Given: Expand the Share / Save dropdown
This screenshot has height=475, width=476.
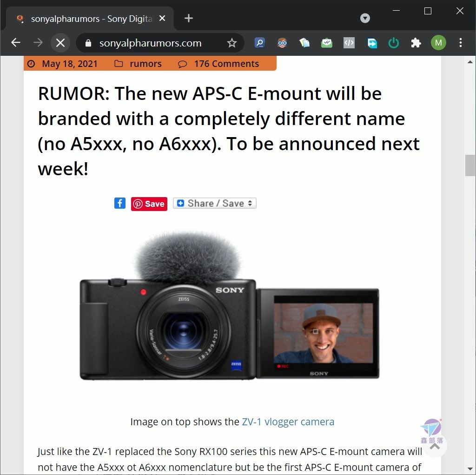Looking at the screenshot, I should point(215,203).
